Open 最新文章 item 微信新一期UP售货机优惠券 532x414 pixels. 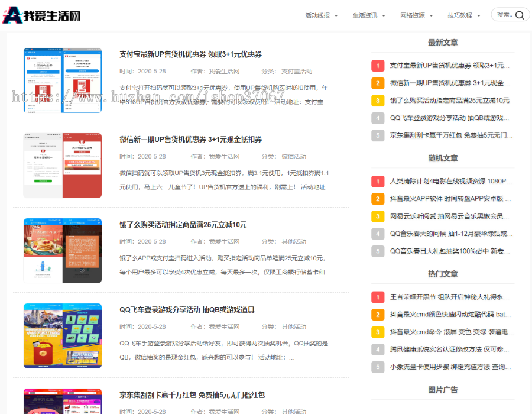[x=450, y=83]
